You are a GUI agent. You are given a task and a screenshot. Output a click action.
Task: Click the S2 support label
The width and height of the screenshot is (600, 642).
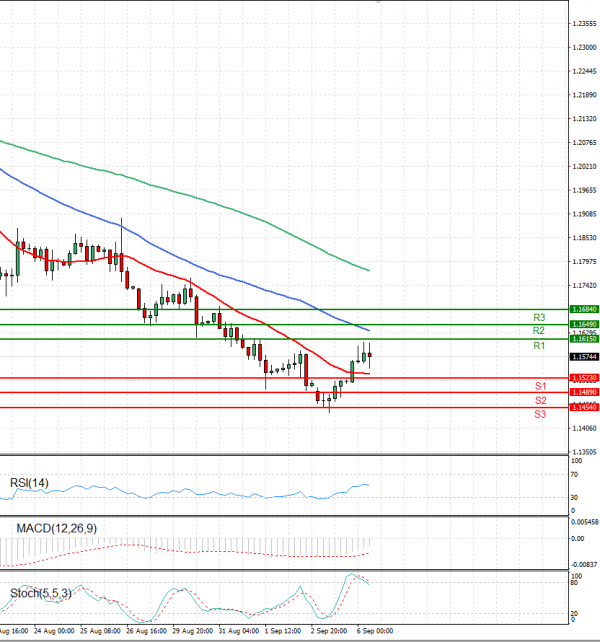pos(541,400)
